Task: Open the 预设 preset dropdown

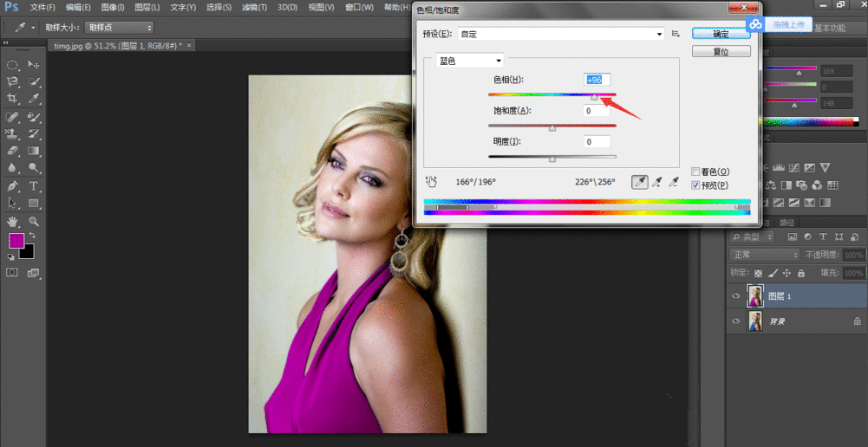Action: click(560, 34)
